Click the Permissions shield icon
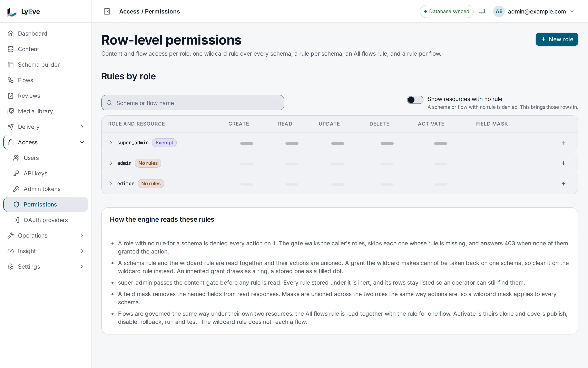Viewport: 588px width, 368px height. (16, 204)
